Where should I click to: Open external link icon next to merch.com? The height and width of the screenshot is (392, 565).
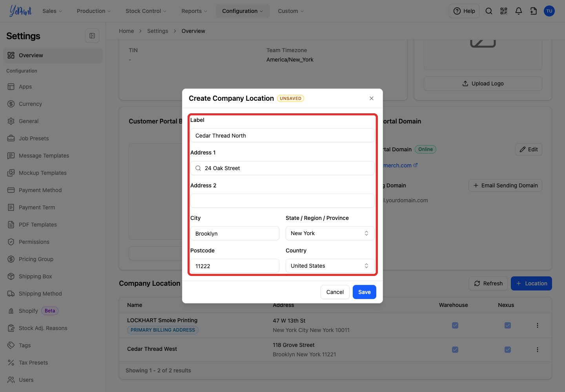point(416,165)
